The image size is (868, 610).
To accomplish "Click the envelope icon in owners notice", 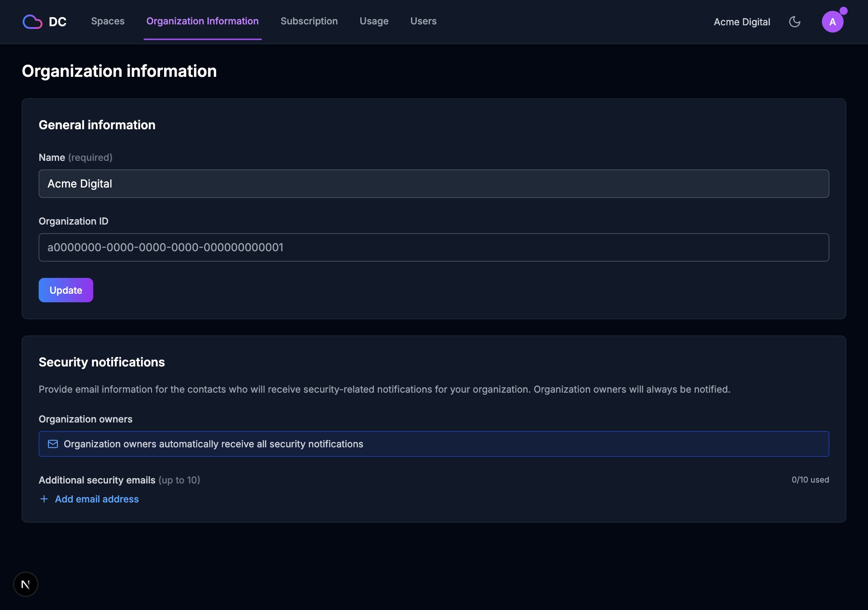I will pyautogui.click(x=53, y=444).
